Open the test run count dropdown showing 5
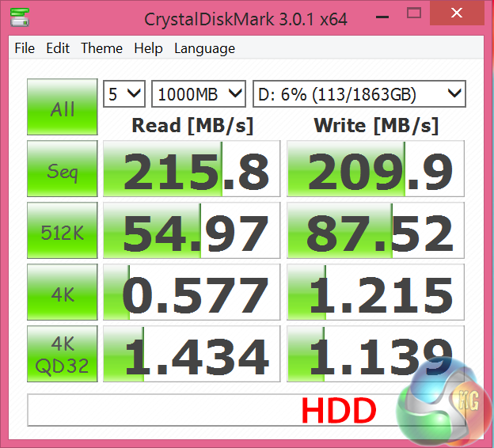 coord(124,94)
